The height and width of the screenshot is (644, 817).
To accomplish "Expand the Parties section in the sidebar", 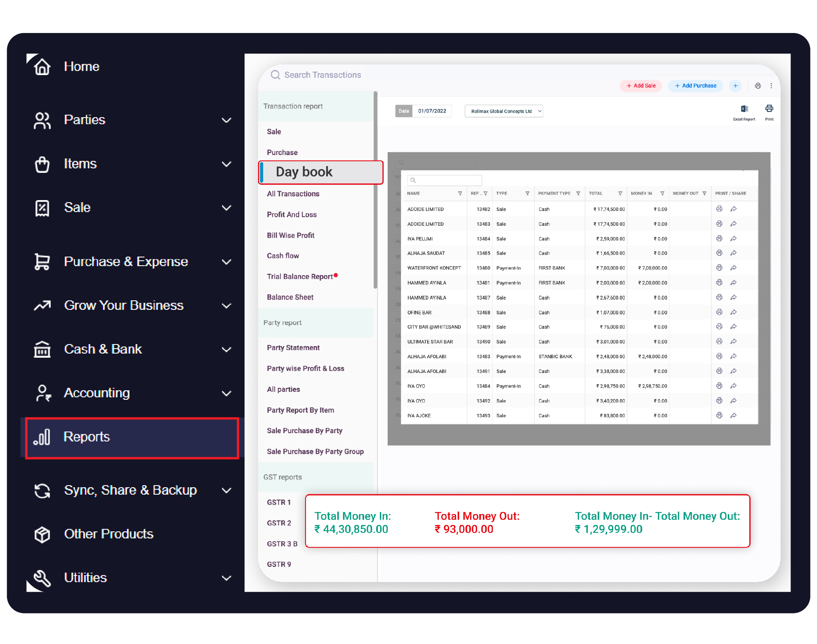I will click(x=226, y=120).
